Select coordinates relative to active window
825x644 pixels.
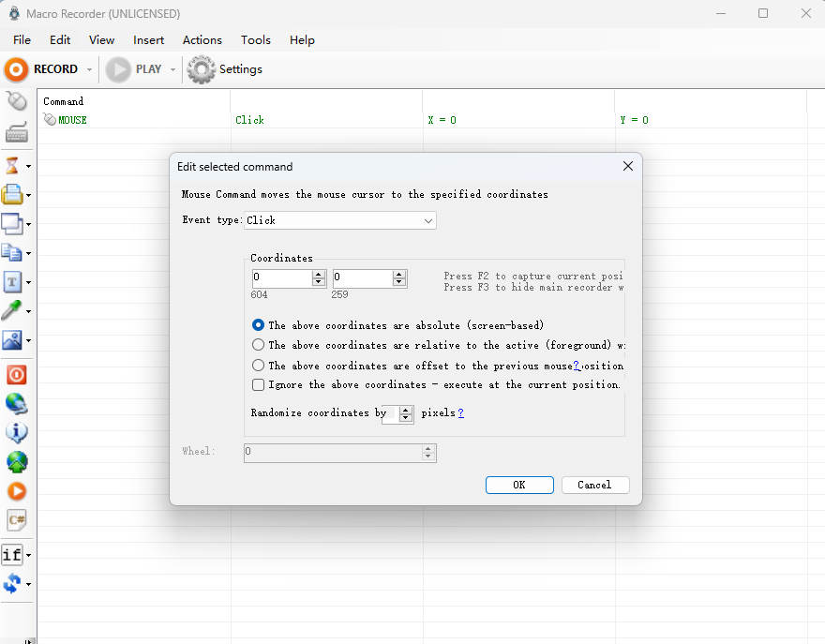point(259,345)
